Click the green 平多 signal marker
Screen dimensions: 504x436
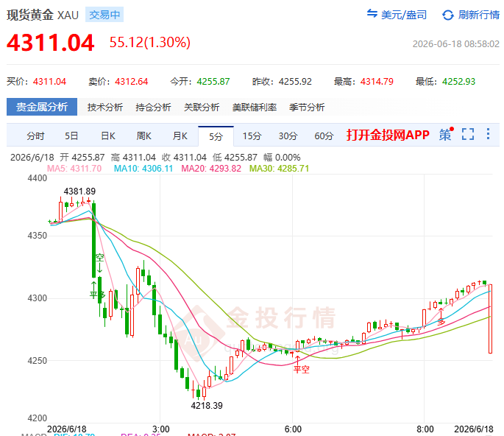pyautogui.click(x=97, y=295)
